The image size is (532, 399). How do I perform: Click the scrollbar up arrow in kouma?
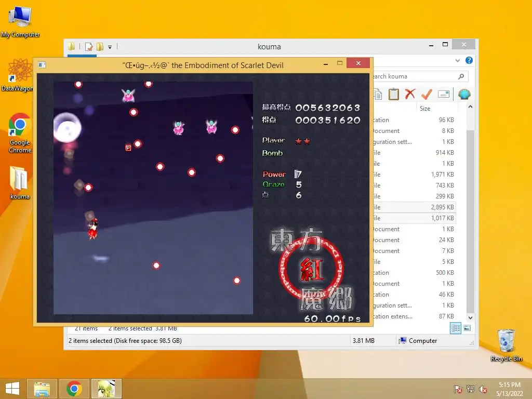470,107
